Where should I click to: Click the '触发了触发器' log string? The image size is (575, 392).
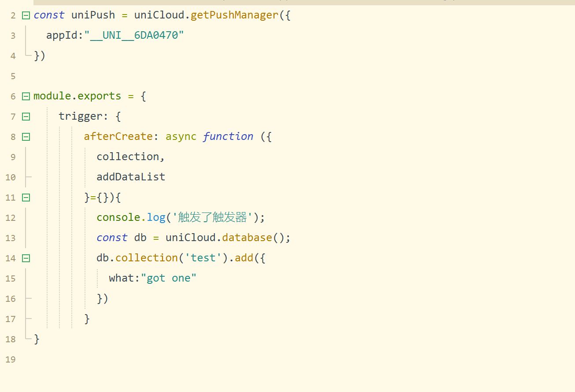pyautogui.click(x=212, y=218)
